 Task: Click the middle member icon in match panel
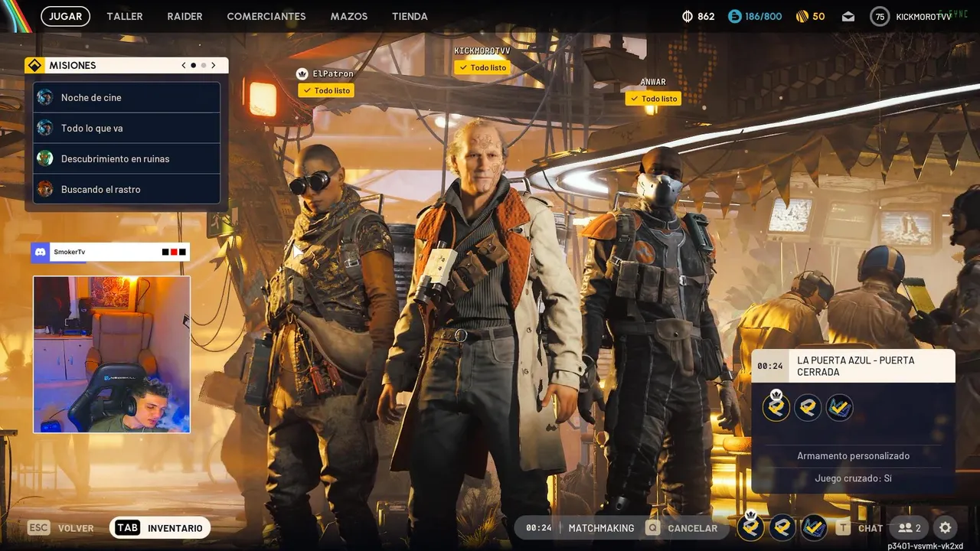coord(808,407)
